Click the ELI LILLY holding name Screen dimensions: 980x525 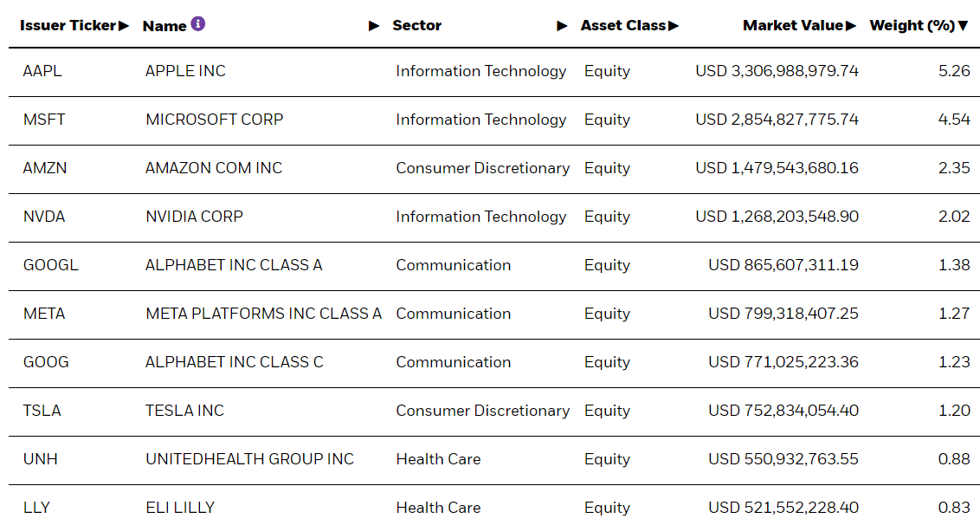pyautogui.click(x=180, y=508)
